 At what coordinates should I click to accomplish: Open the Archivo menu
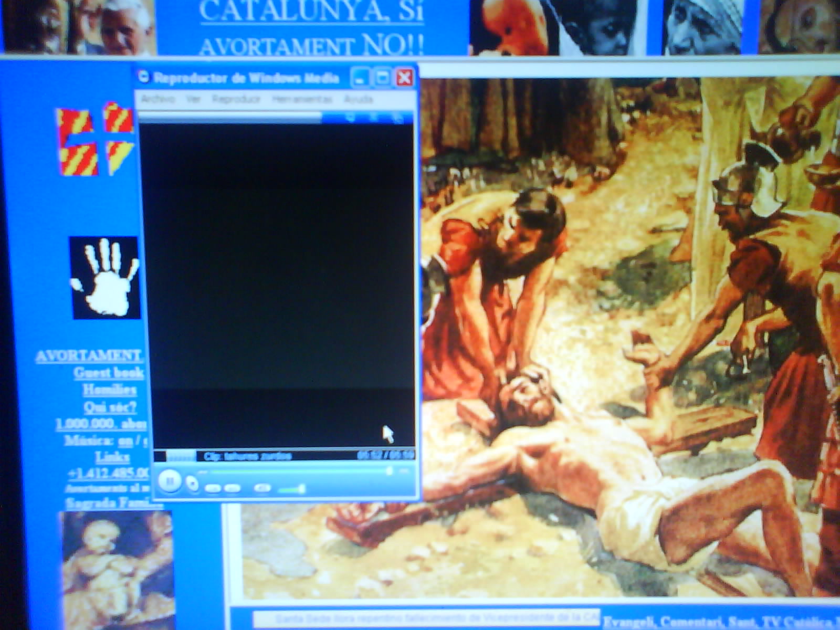point(157,99)
